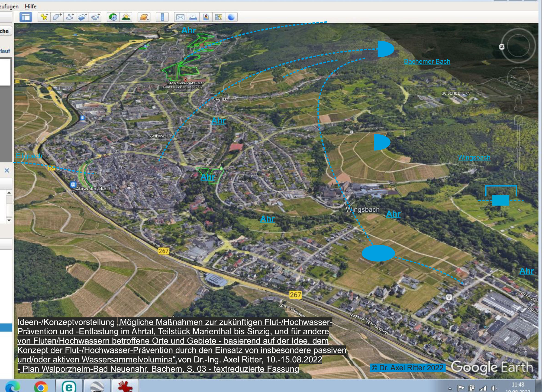Click the 267 road sign near bottom center
Viewport: 555px width, 392px height.
[295, 295]
